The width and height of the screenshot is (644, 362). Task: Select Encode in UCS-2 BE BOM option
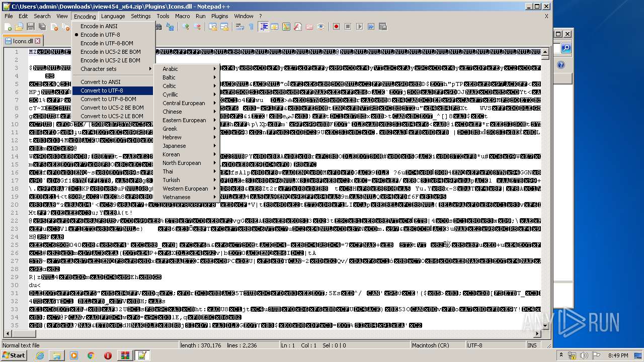tap(113, 52)
